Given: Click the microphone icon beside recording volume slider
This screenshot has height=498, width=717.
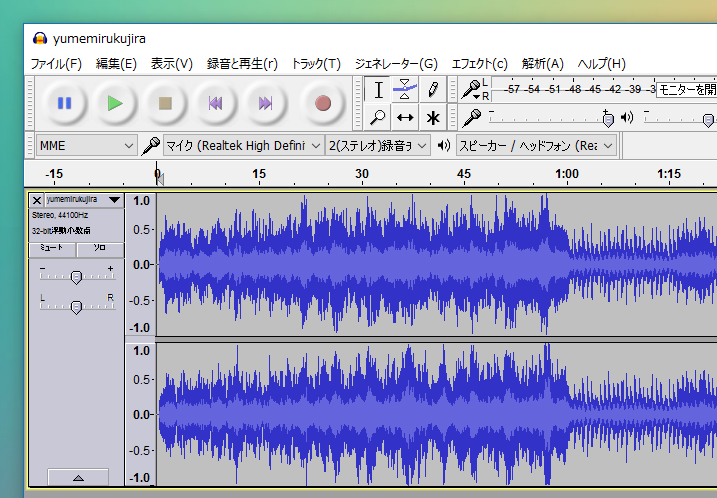Looking at the screenshot, I should [x=471, y=118].
